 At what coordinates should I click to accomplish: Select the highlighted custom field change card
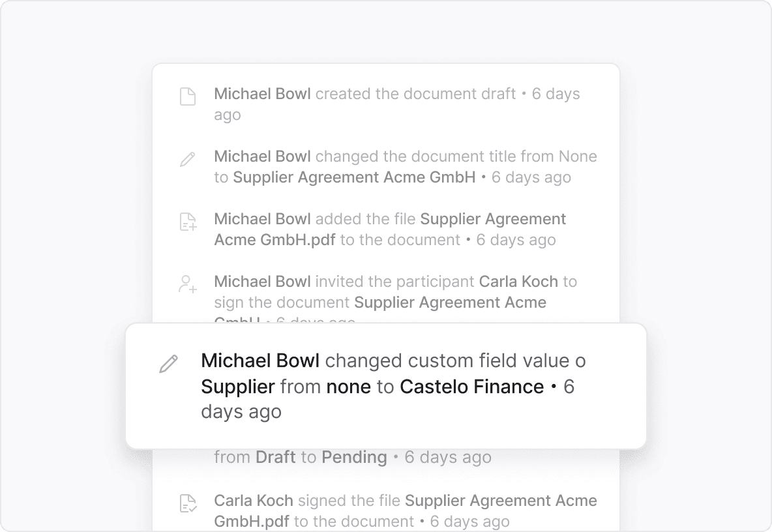386,386
